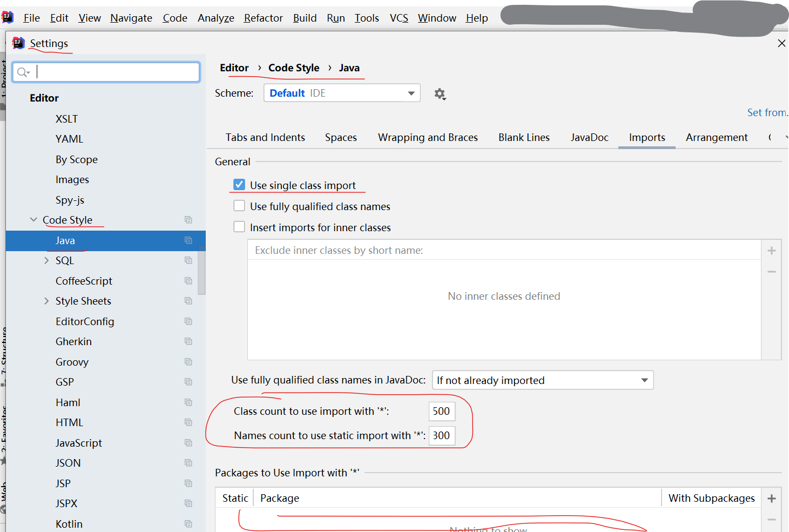Enable Insert imports for inner classes

(x=239, y=227)
